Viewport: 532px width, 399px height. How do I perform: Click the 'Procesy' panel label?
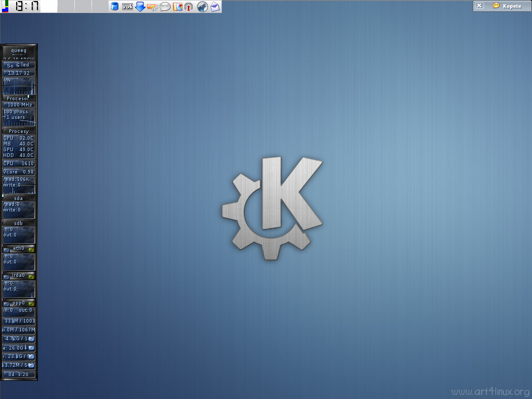[x=19, y=131]
